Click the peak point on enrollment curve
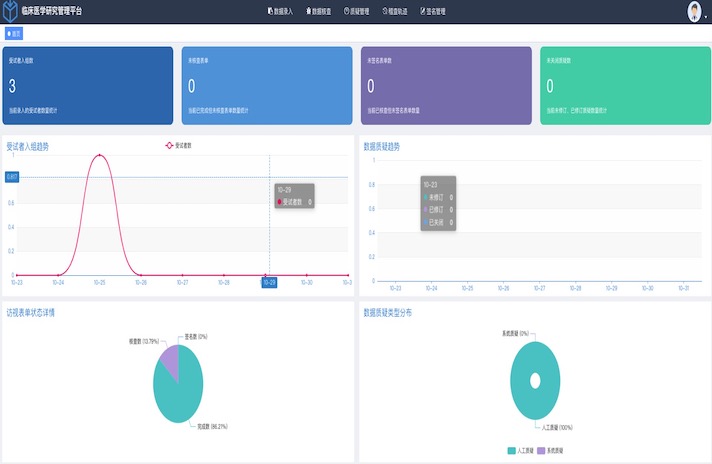The height and width of the screenshot is (464, 712). click(99, 155)
